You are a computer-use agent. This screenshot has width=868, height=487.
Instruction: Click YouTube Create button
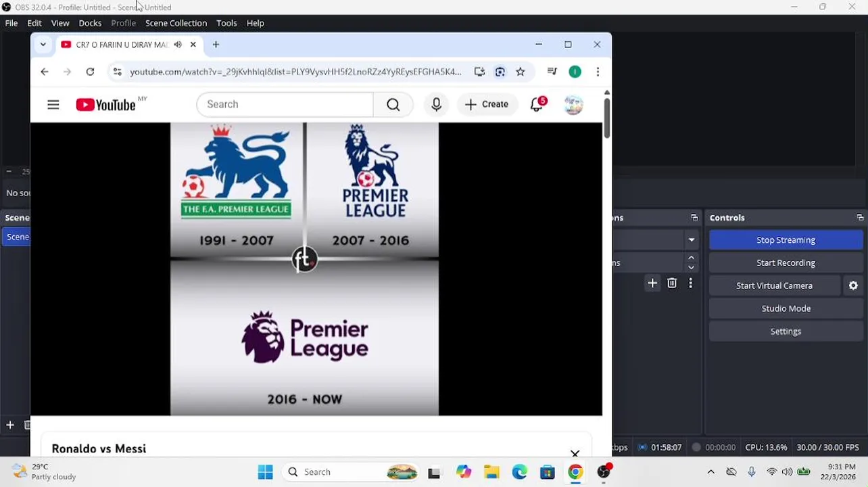[x=487, y=104]
